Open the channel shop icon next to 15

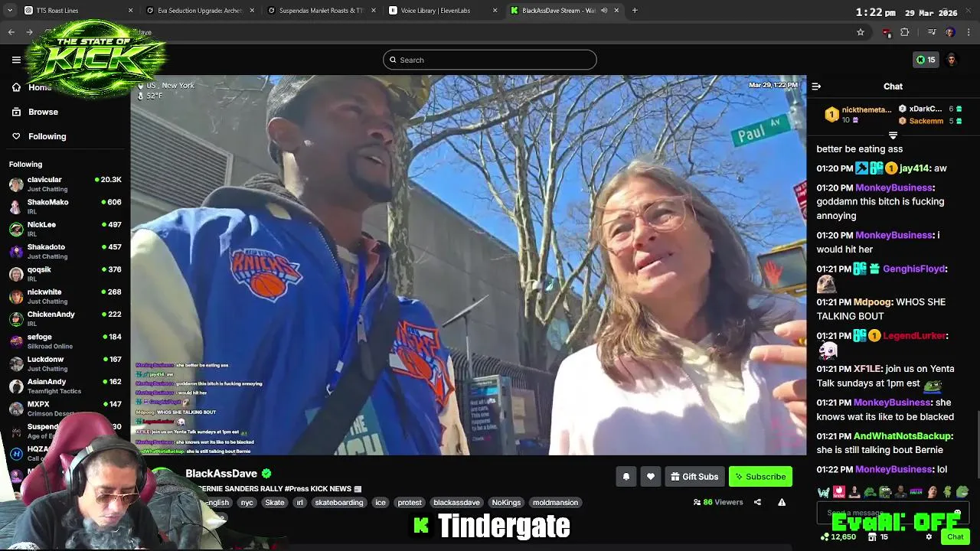click(872, 537)
